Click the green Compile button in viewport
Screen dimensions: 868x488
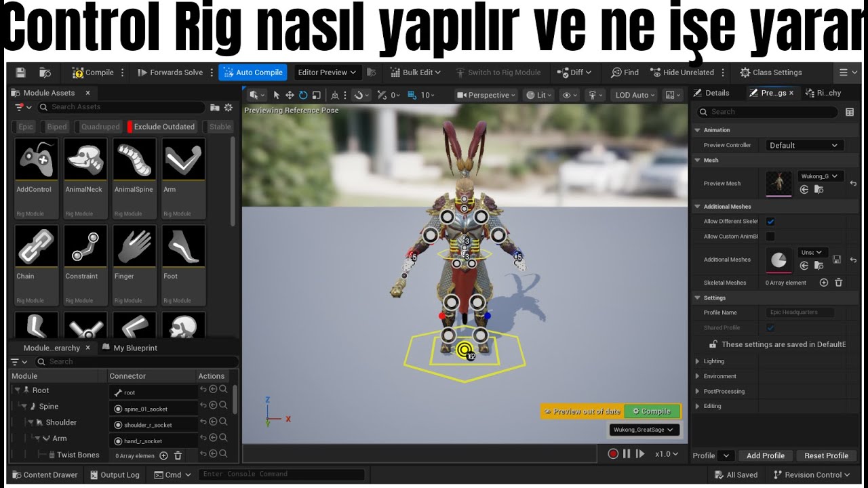point(652,411)
